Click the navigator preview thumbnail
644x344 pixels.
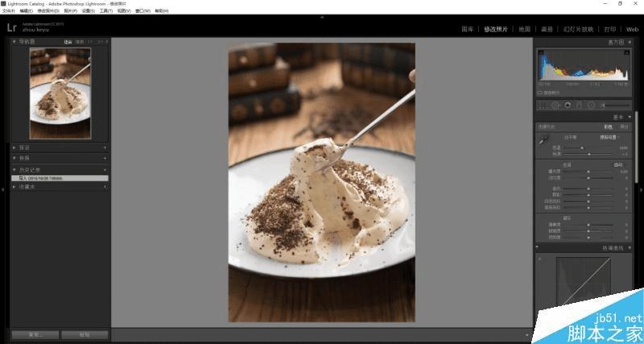[x=60, y=93]
